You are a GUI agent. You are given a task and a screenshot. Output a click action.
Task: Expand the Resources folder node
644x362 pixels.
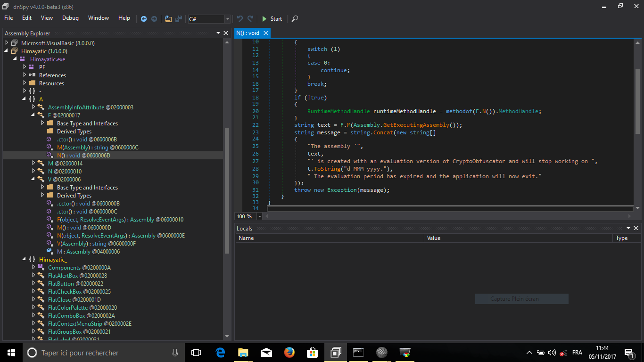(x=25, y=83)
